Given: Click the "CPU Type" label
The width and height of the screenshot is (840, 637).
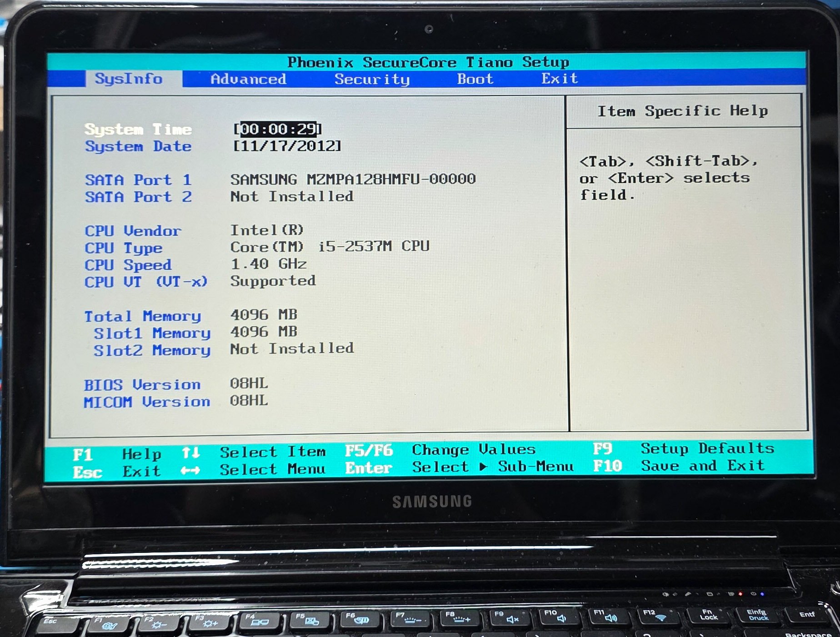Looking at the screenshot, I should coord(123,248).
